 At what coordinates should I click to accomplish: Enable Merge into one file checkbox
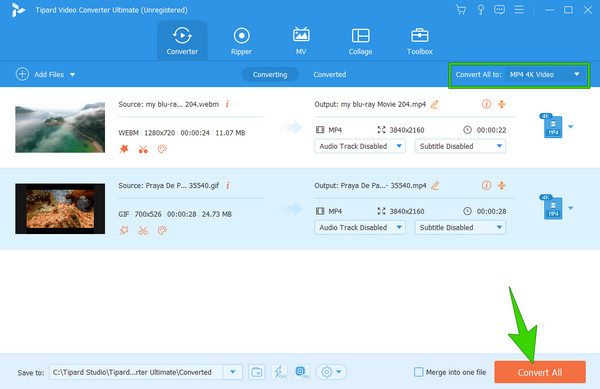point(419,372)
